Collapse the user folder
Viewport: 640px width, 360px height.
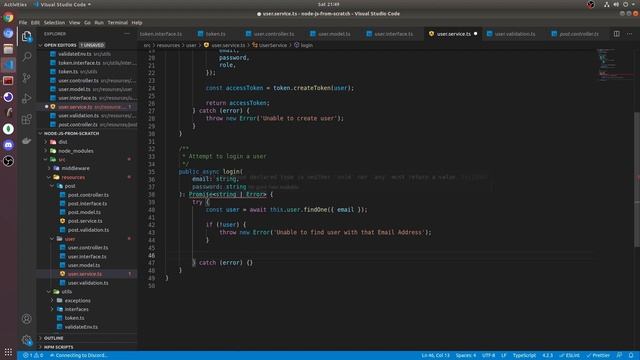pos(70,239)
